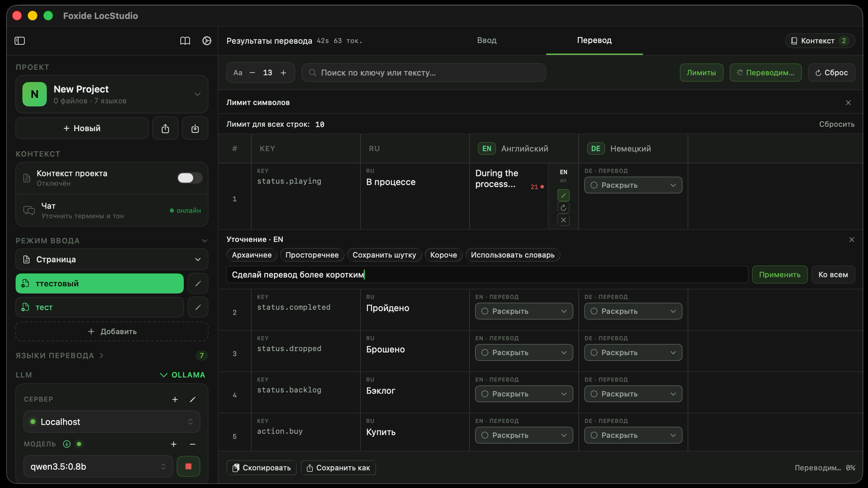
Task: Click the project import download icon
Action: tap(195, 128)
